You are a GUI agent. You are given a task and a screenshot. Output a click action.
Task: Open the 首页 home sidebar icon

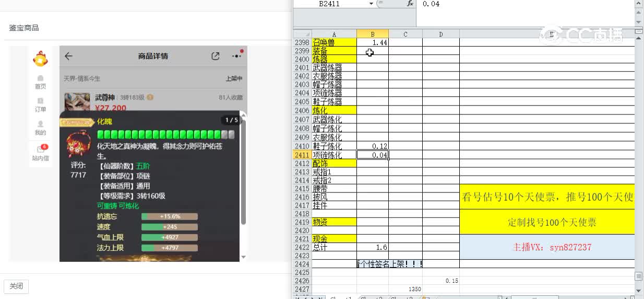pos(40,82)
